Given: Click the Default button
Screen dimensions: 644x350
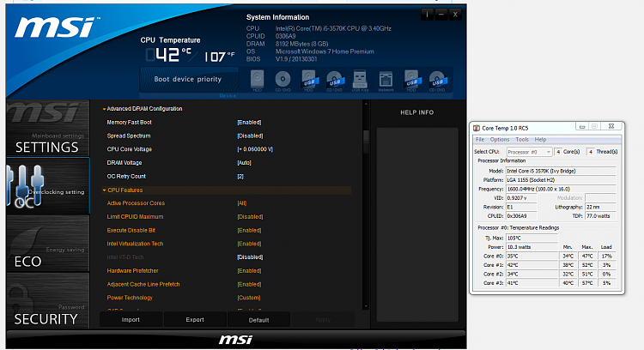Looking at the screenshot, I should click(258, 320).
